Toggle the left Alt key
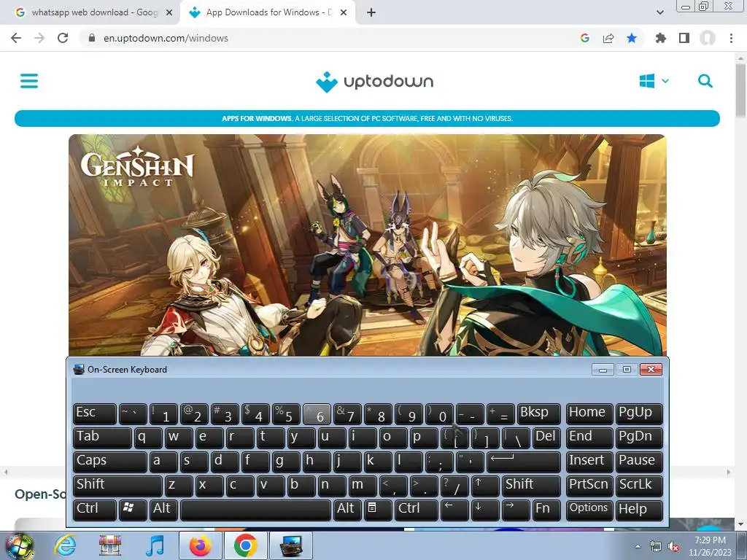747x560 pixels. coord(164,510)
